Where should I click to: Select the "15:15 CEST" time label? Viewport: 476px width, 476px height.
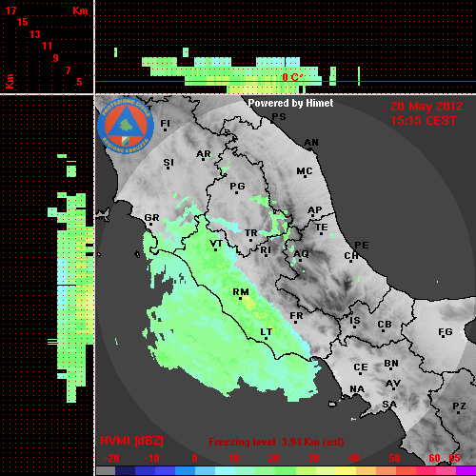424,121
